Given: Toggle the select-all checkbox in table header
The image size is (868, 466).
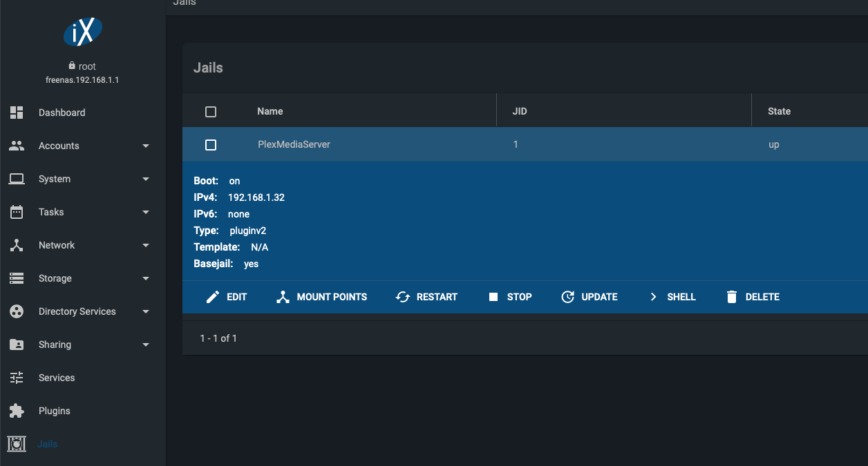Looking at the screenshot, I should point(211,112).
